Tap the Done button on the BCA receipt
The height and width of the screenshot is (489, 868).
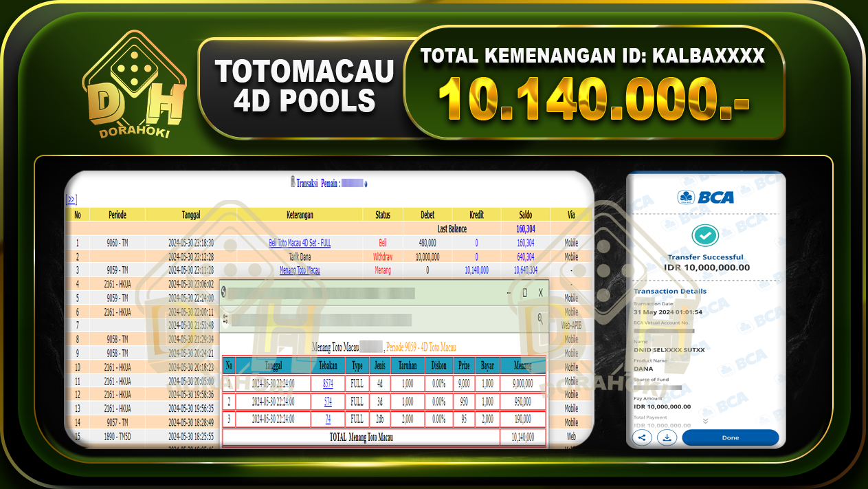(730, 437)
